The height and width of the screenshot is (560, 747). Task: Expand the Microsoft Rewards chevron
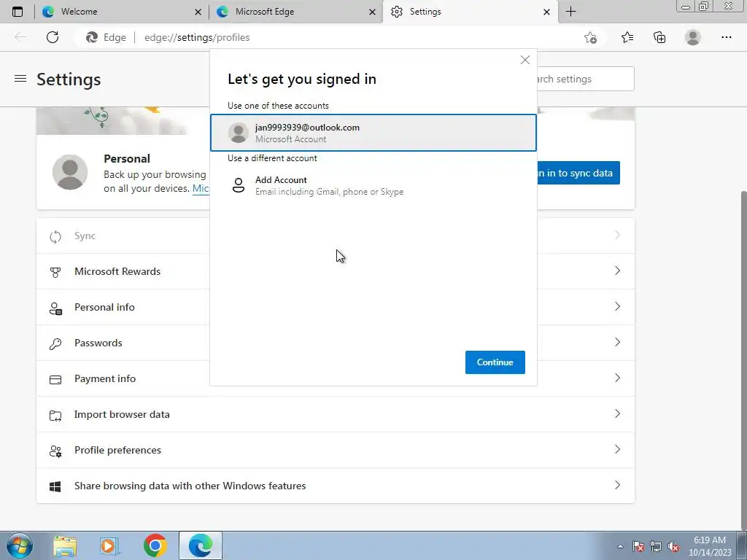[617, 271]
